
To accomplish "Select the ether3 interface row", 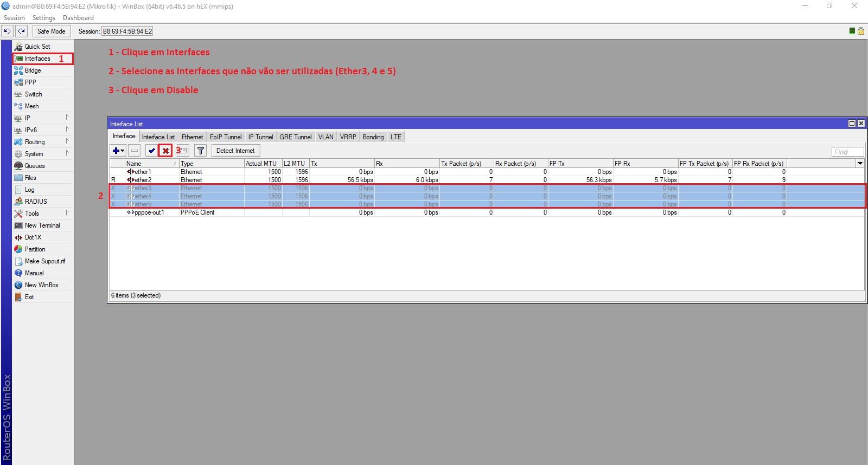I will click(x=487, y=188).
